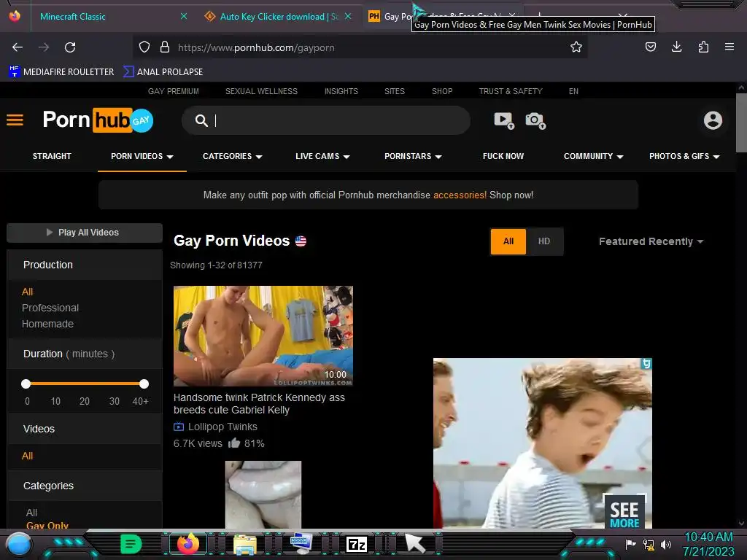Open the SHOP top menu link
Image resolution: width=747 pixels, height=560 pixels.
click(x=442, y=91)
